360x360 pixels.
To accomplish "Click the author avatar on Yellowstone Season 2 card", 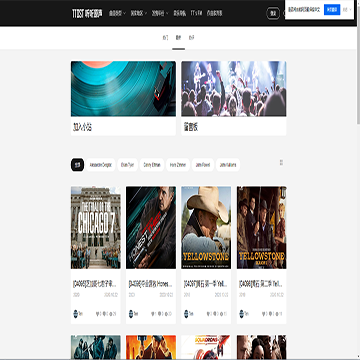I will [241, 314].
